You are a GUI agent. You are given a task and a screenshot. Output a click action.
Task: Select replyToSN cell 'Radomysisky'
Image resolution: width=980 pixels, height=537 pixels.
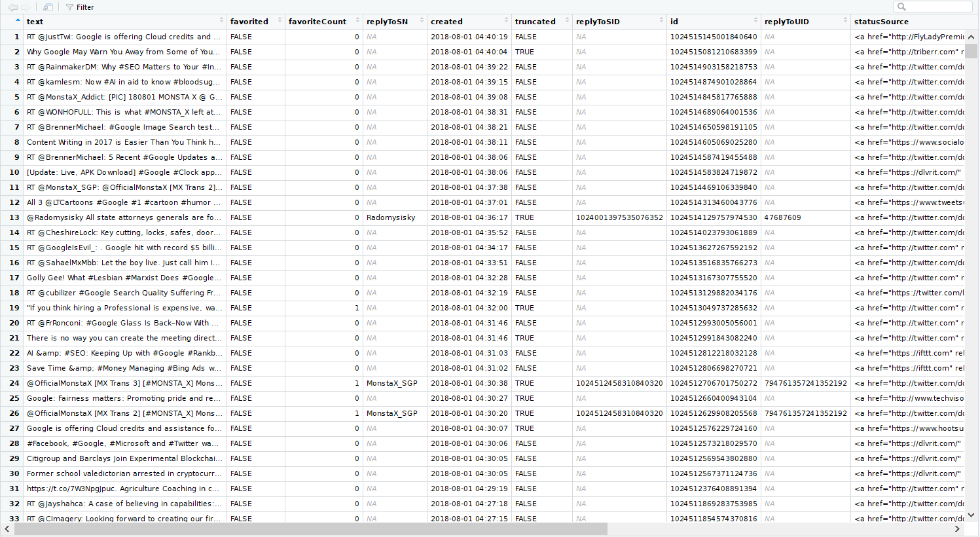(x=395, y=217)
